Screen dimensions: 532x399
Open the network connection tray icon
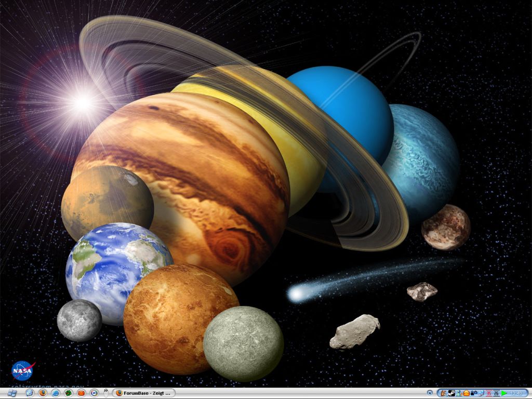tap(482, 393)
